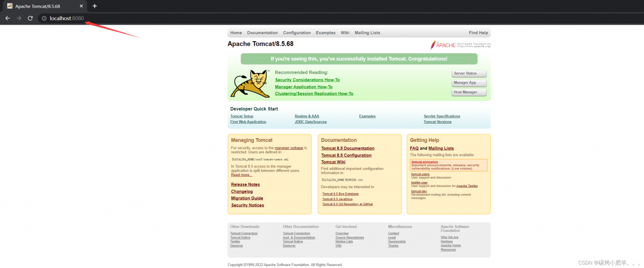The image size is (644, 268).
Task: Open Source Repositories footer link
Action: click(350, 237)
